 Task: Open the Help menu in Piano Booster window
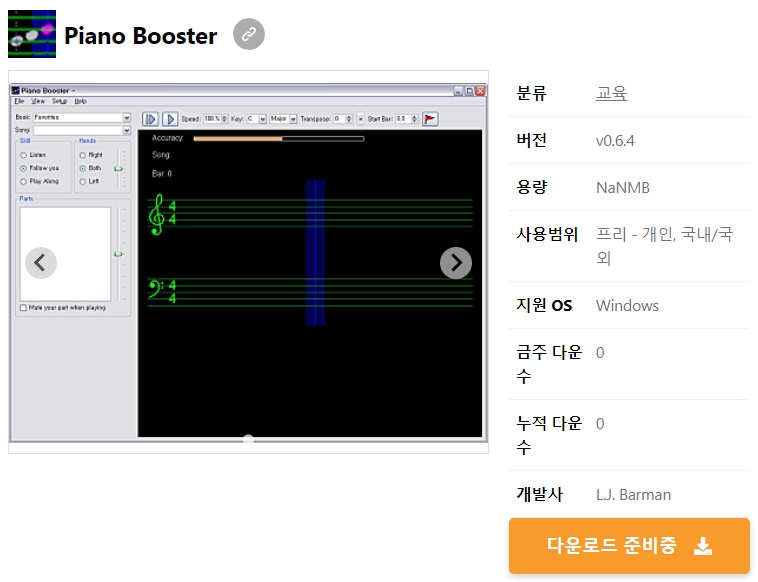80,101
